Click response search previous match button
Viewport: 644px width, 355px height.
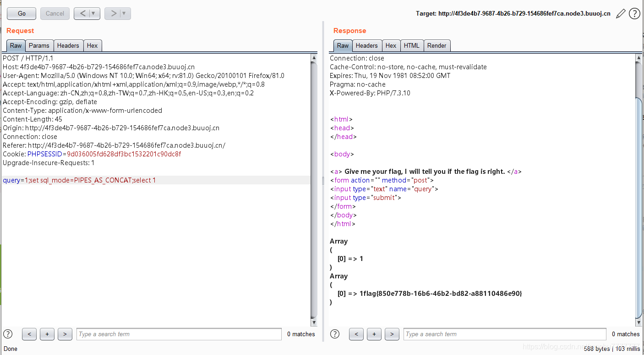tap(356, 334)
